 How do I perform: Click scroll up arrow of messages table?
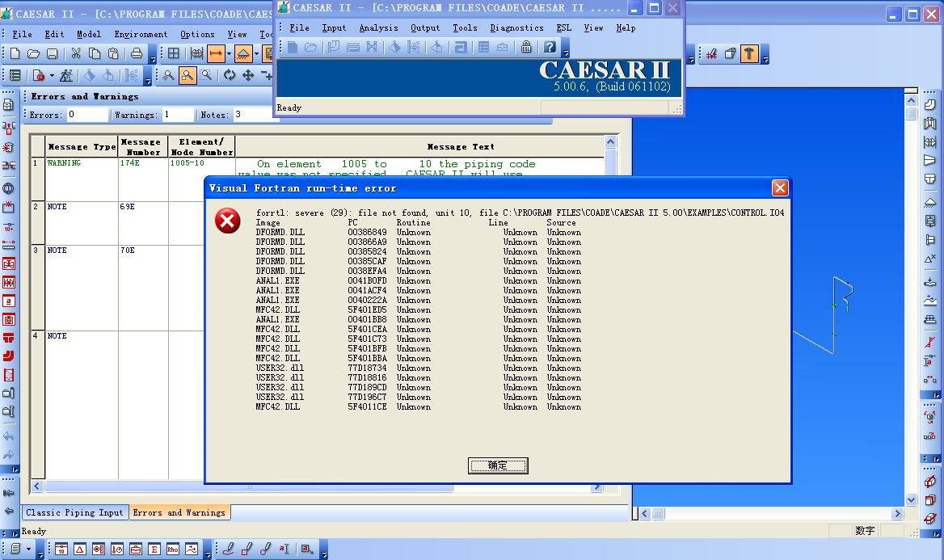click(x=610, y=142)
